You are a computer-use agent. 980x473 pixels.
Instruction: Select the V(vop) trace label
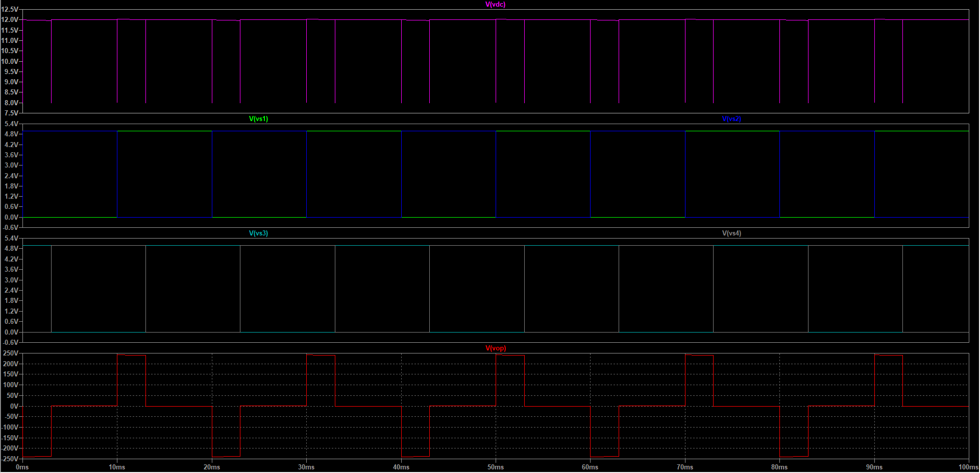(496, 348)
